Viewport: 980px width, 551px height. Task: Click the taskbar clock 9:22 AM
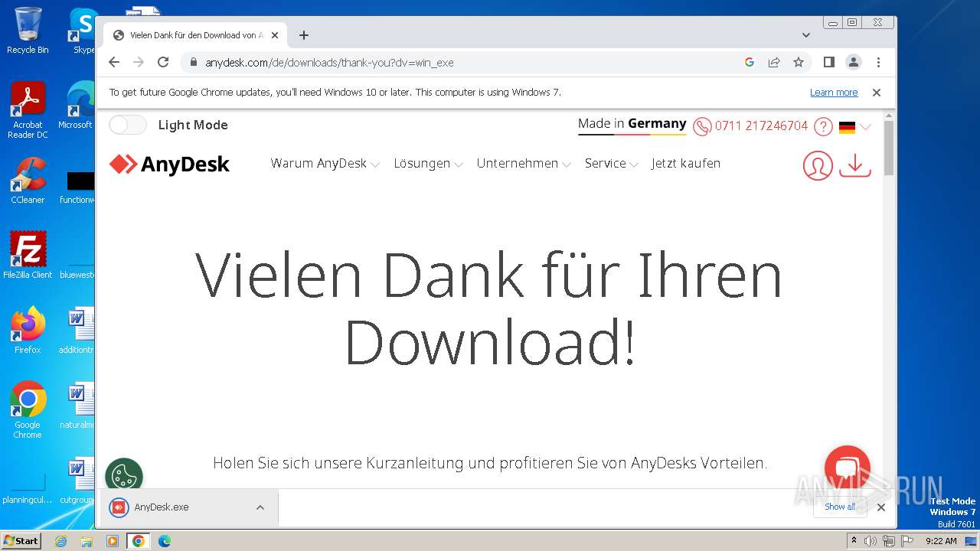941,541
